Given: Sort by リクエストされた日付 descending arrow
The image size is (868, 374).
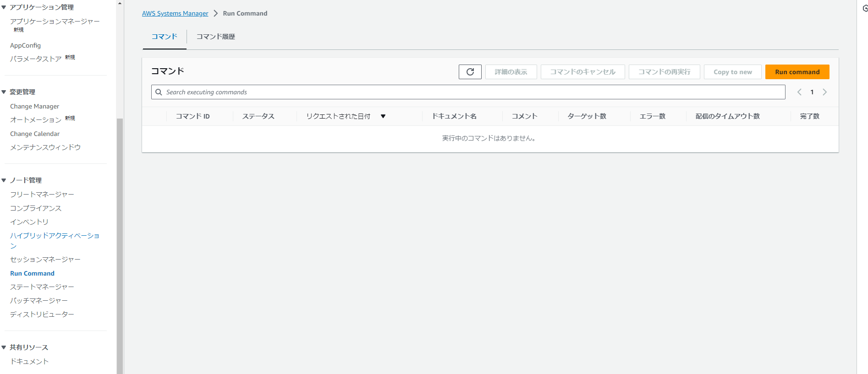Looking at the screenshot, I should (x=383, y=116).
